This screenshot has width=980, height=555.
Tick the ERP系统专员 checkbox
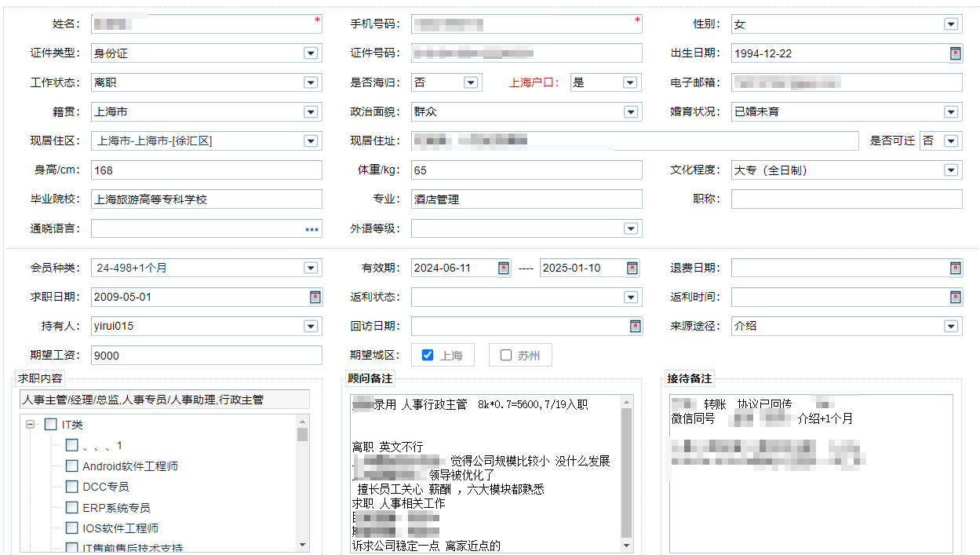tap(71, 508)
